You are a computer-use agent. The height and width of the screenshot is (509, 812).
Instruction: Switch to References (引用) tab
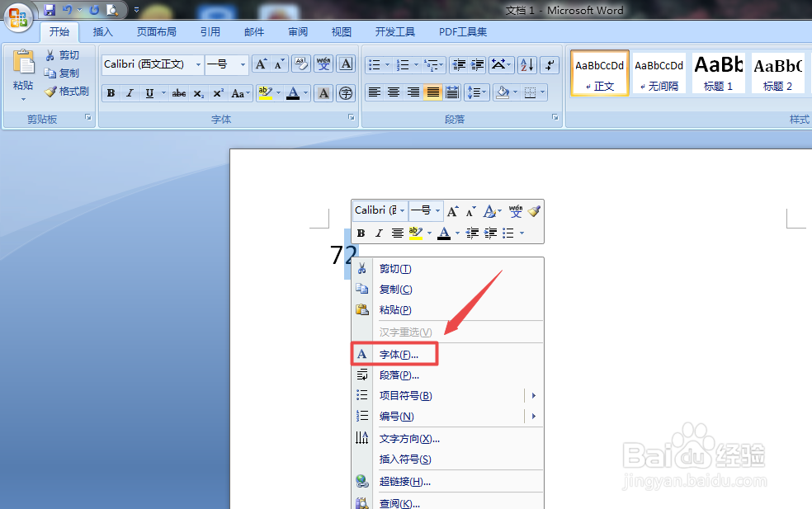pos(210,31)
